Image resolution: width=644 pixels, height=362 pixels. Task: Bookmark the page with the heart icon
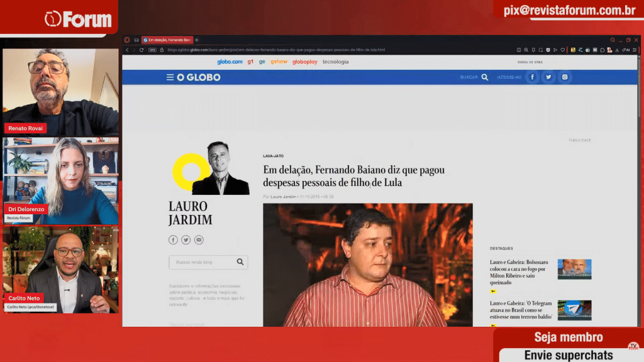point(563,50)
